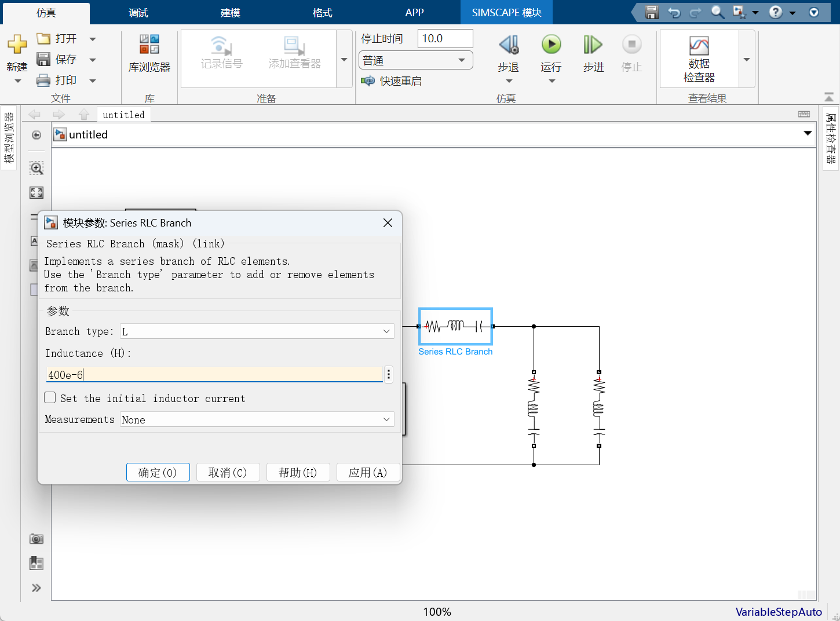
Task: Expand the 打开 dropdown arrow
Action: click(93, 39)
